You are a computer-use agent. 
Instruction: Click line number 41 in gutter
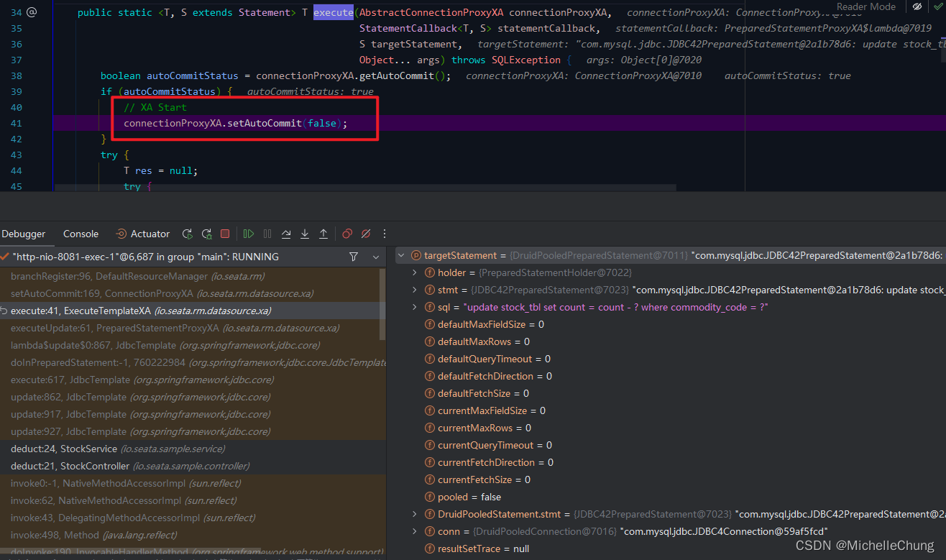[17, 123]
